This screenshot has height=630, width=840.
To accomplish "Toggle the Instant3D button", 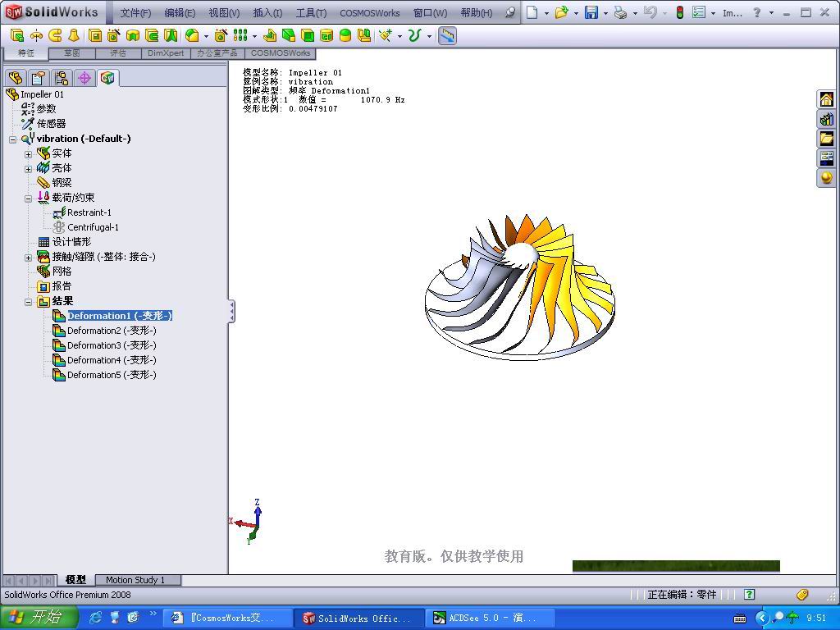I will pyautogui.click(x=447, y=36).
